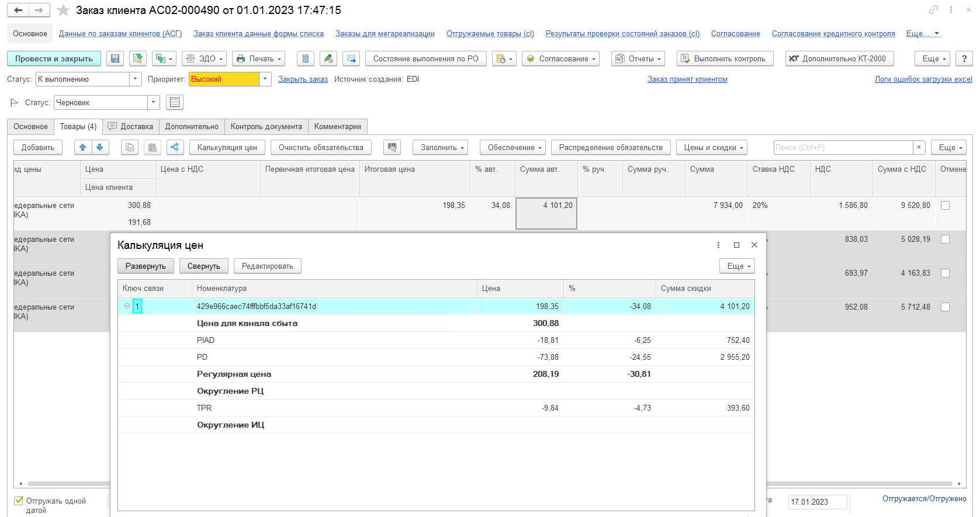Open barcode search icon in goods toolbar
980x517 pixels.
[392, 147]
